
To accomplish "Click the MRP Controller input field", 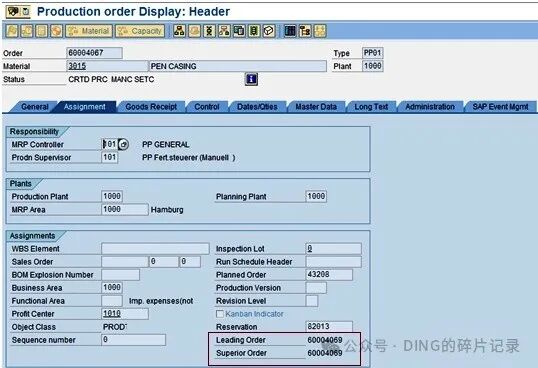I will point(110,144).
